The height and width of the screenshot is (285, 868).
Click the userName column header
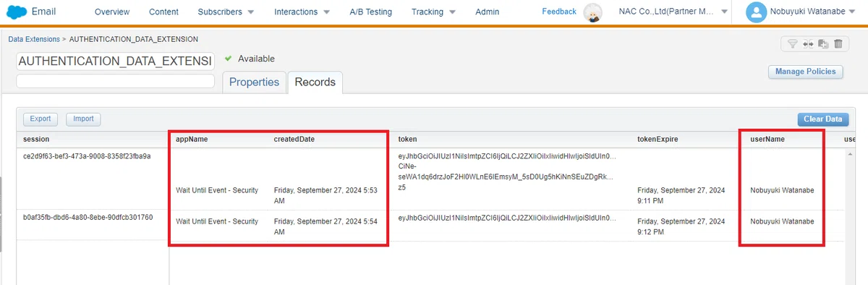(x=767, y=139)
